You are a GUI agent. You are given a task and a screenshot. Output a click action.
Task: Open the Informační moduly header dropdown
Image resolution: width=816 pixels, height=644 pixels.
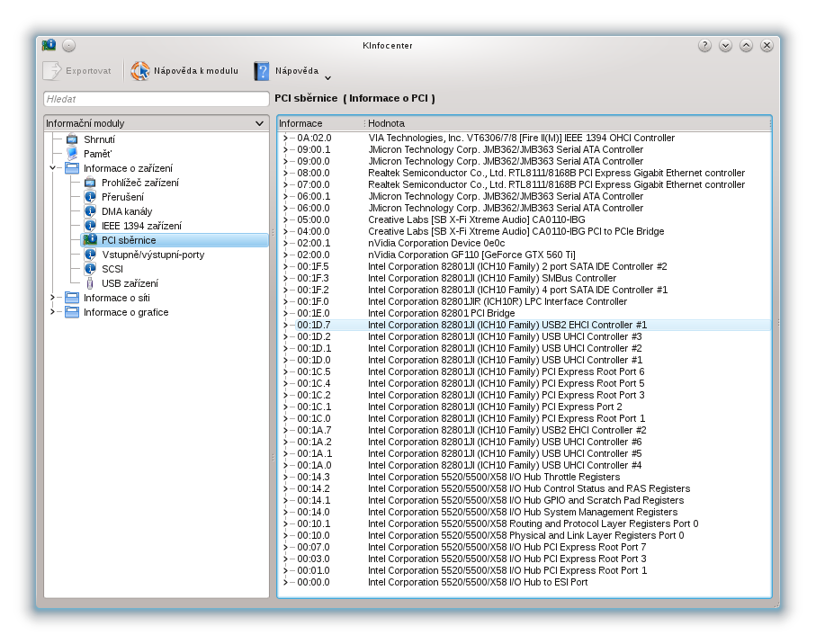coord(259,123)
